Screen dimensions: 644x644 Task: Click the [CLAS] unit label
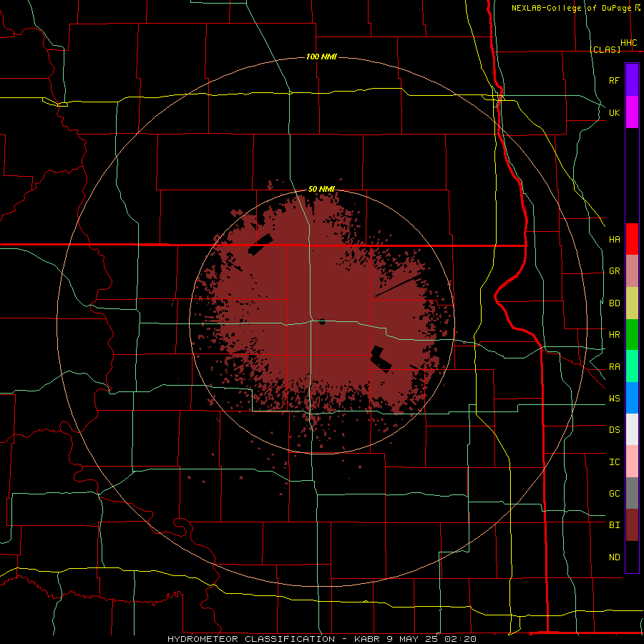click(x=605, y=49)
